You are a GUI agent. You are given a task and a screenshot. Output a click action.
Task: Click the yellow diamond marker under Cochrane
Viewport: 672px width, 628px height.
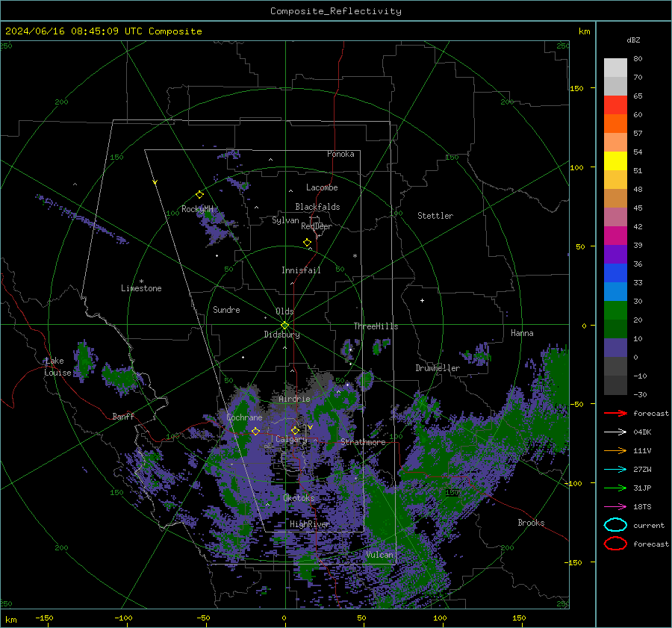tap(255, 431)
